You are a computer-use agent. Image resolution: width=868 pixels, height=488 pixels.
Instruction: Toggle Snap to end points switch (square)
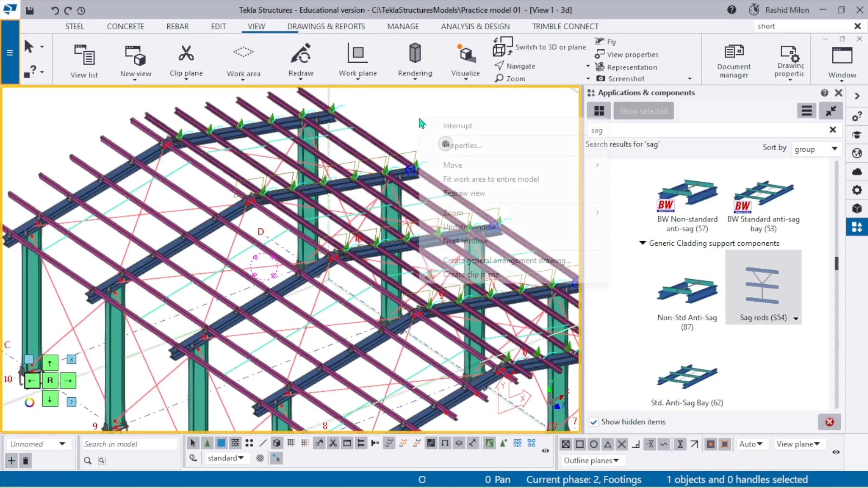580,444
